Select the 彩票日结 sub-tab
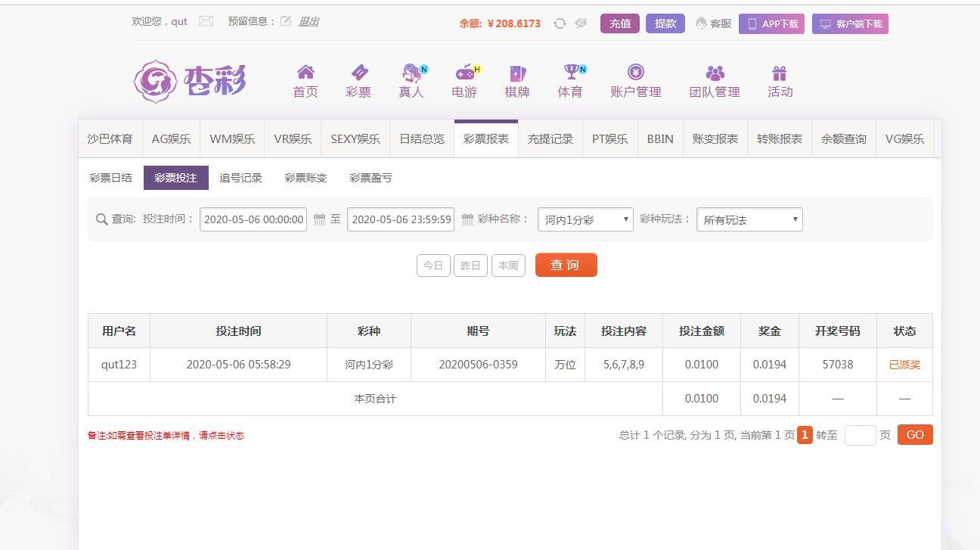This screenshot has height=550, width=980. (110, 178)
